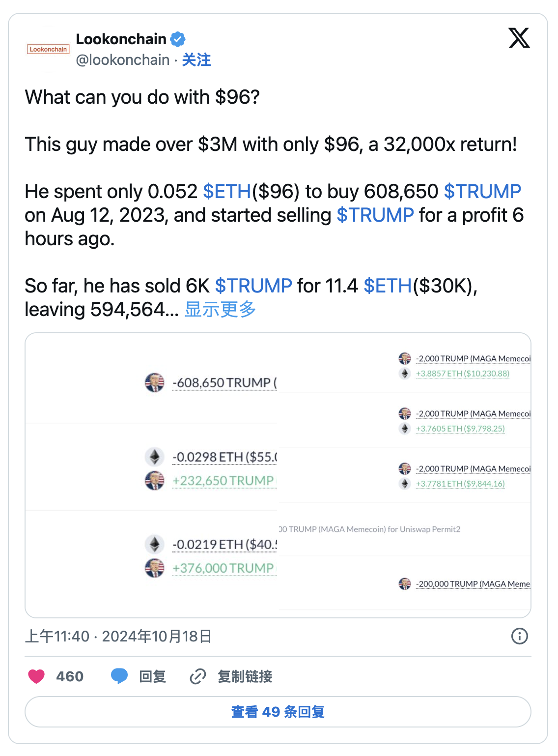View all replies with 查看 49 条回复
The width and height of the screenshot is (558, 756).
click(278, 712)
